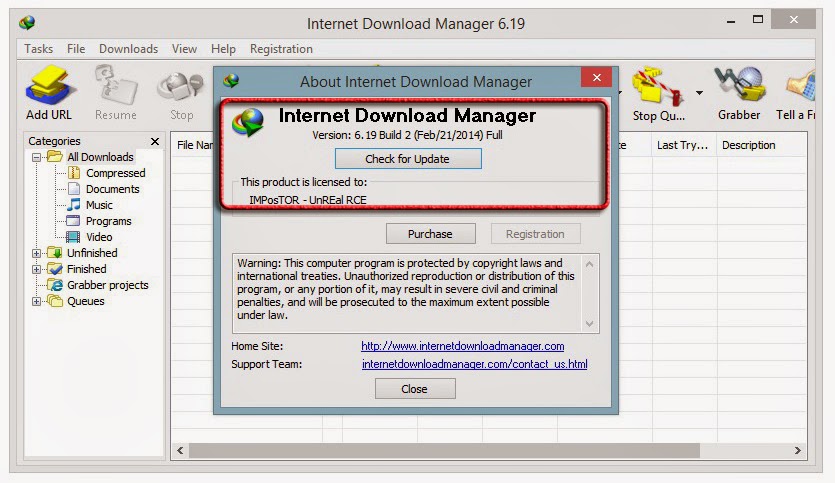Select the Programs category
Image resolution: width=835 pixels, height=483 pixels.
point(109,221)
